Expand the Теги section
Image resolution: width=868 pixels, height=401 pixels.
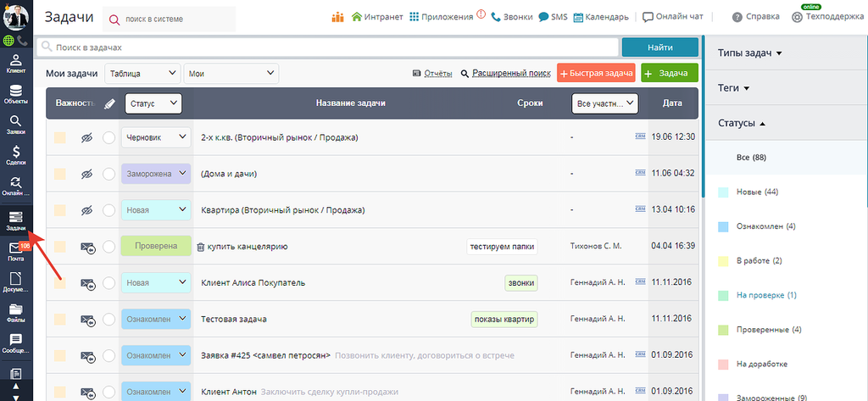pyautogui.click(x=733, y=88)
